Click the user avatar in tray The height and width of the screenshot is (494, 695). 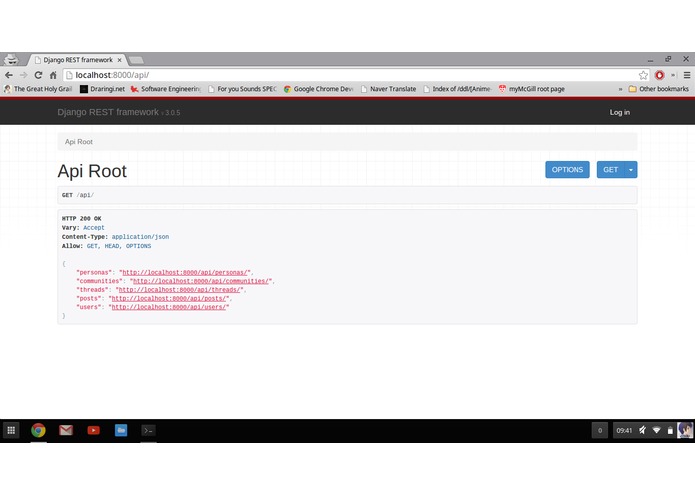(x=685, y=430)
